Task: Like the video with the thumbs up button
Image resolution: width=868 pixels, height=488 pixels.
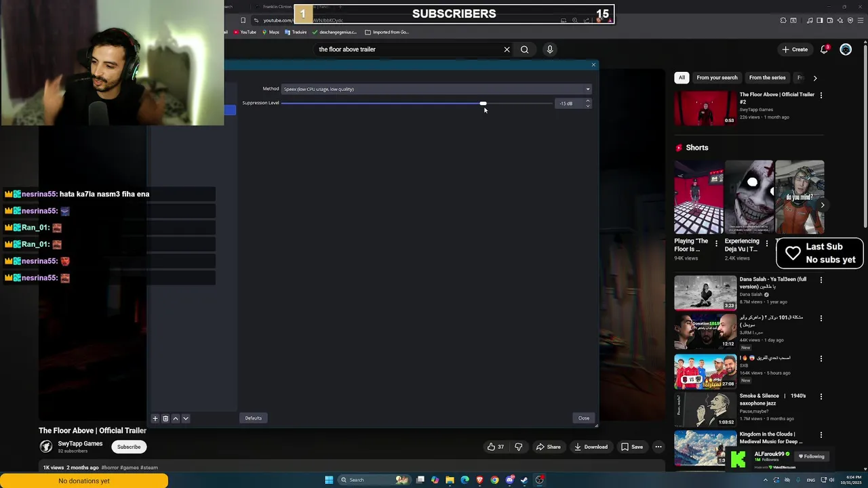Action: [x=495, y=447]
